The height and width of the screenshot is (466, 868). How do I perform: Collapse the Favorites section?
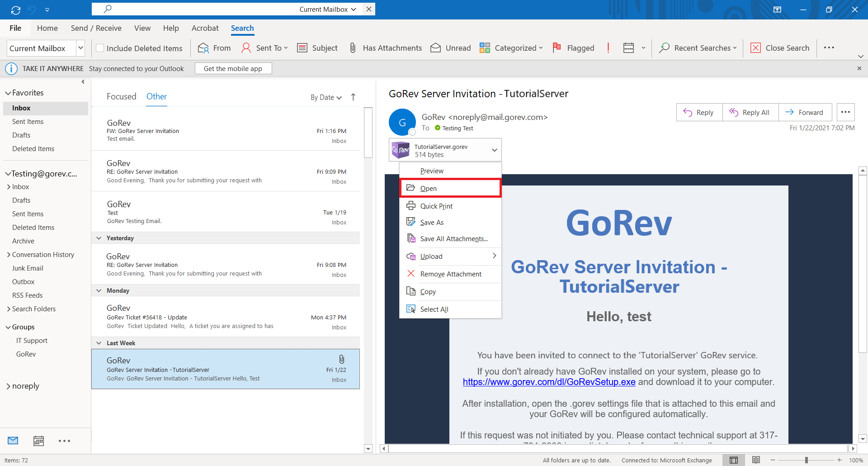(x=8, y=93)
